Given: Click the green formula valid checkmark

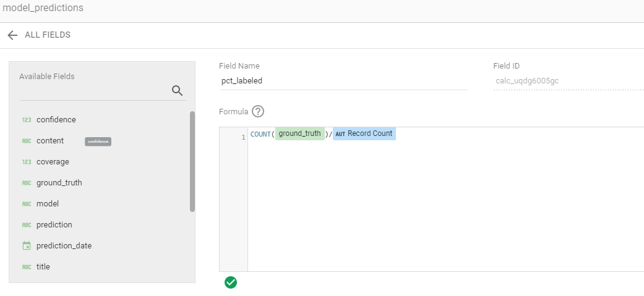Looking at the screenshot, I should (x=231, y=282).
